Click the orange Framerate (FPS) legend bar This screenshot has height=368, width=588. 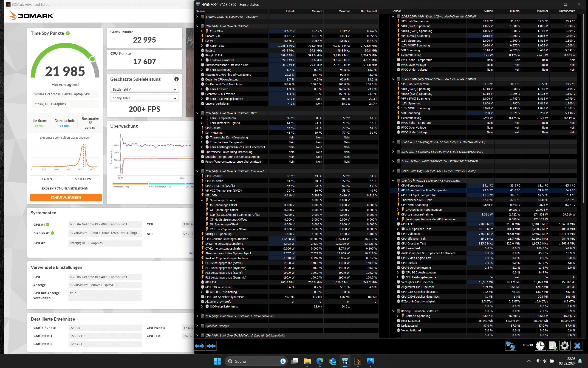(130, 184)
